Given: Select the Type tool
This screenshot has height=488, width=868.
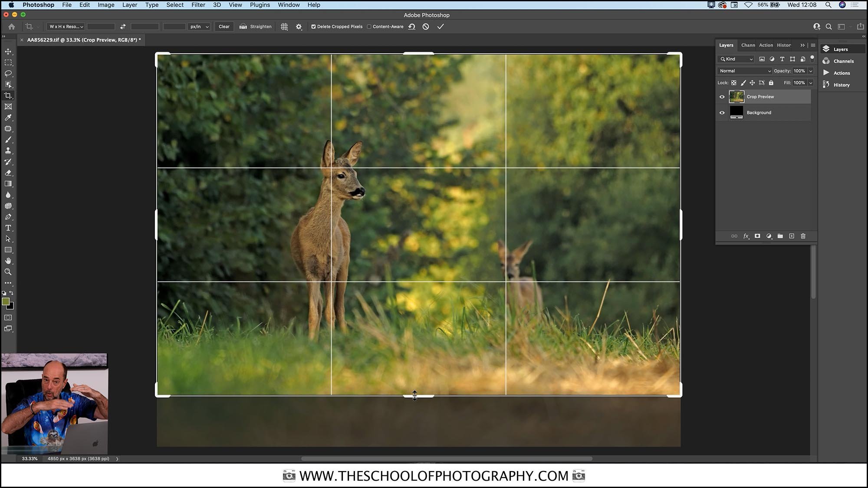Looking at the screenshot, I should [x=8, y=228].
